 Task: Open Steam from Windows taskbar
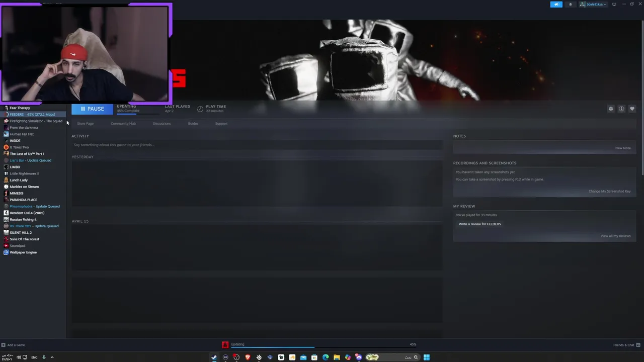pos(214,357)
